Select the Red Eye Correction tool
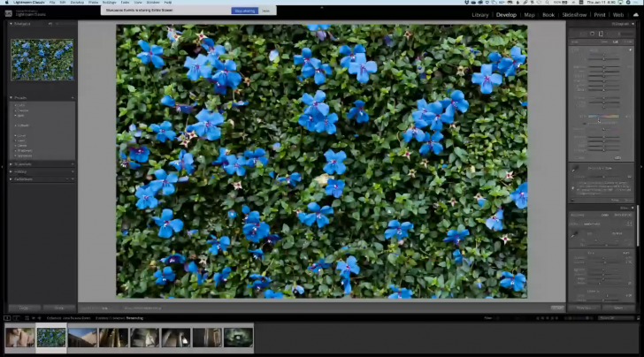 592,34
